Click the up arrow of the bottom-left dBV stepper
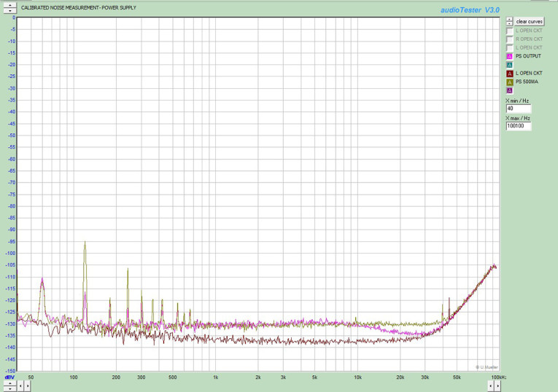This screenshot has width=558, height=392. pyautogui.click(x=9, y=383)
